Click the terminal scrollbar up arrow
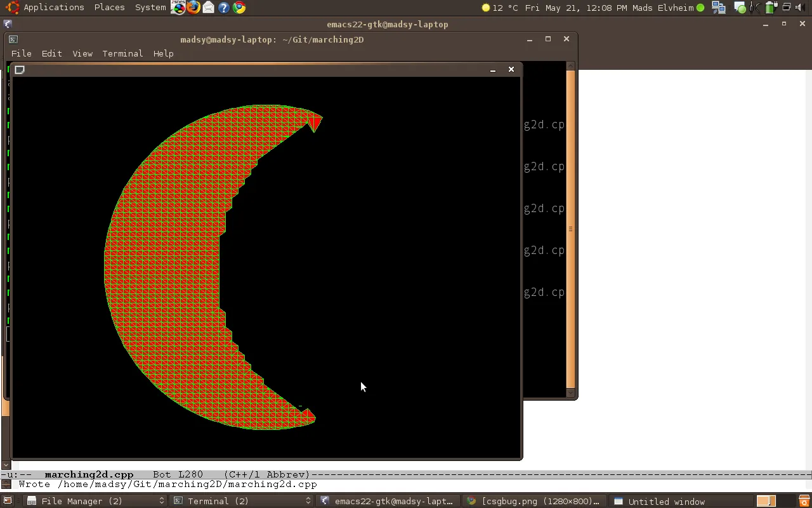812x508 pixels. pyautogui.click(x=570, y=65)
